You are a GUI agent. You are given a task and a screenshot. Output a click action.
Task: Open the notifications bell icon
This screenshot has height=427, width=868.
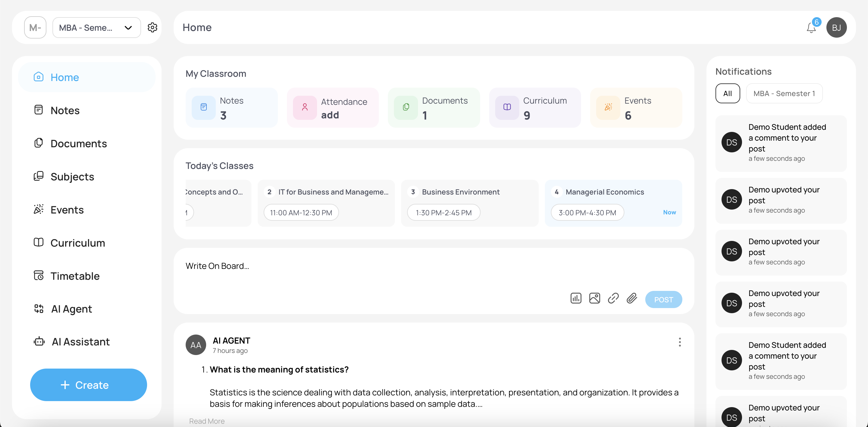coord(811,28)
